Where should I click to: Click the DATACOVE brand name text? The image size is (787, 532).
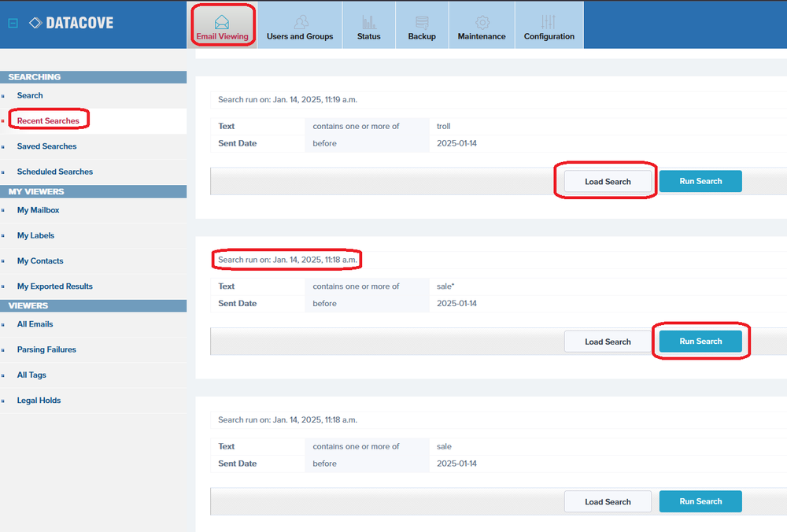click(79, 23)
